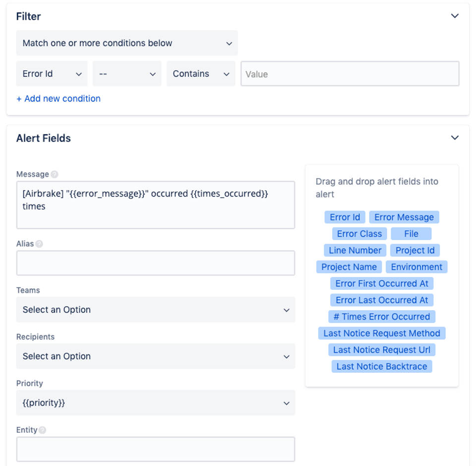Open the Contains operator dropdown
This screenshot has width=476, height=466.
point(201,74)
